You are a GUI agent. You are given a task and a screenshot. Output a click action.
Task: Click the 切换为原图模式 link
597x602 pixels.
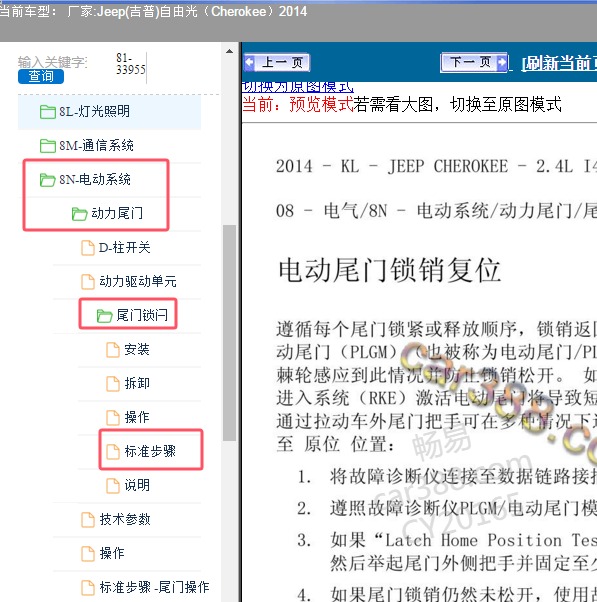[298, 87]
